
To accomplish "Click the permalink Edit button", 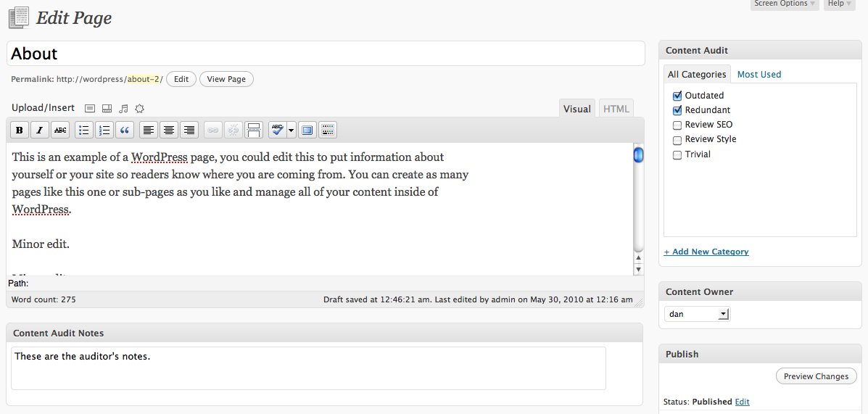I will tap(181, 79).
